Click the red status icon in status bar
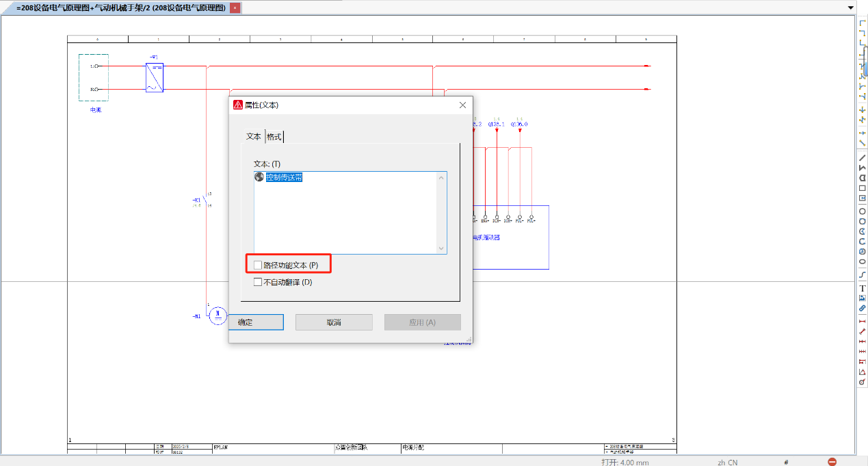 click(x=832, y=462)
